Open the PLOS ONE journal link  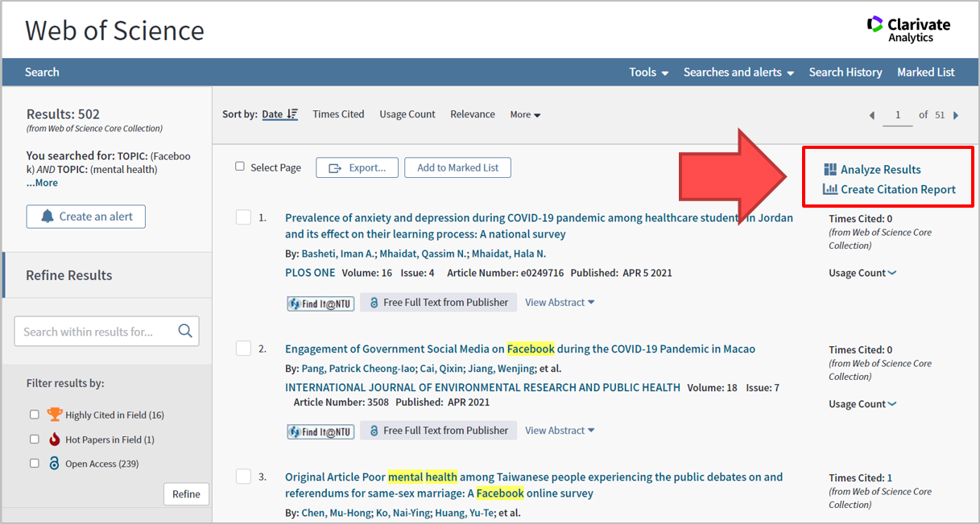pos(310,273)
